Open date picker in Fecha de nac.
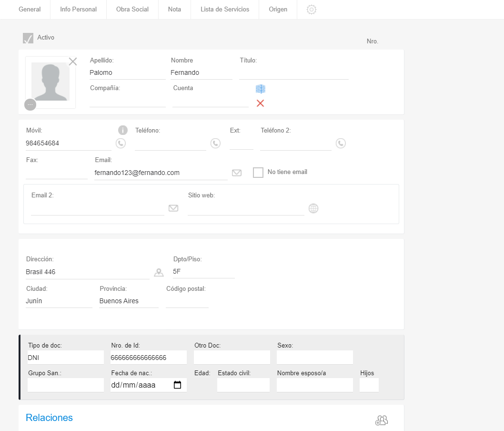 click(x=178, y=385)
